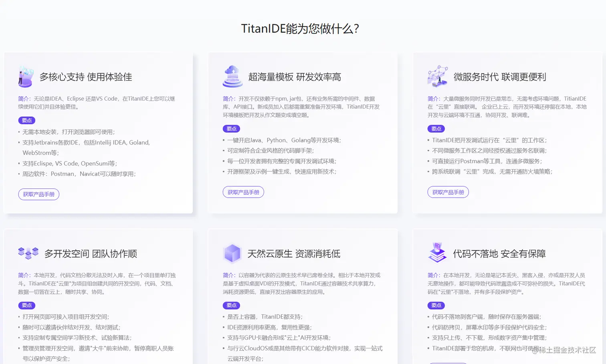Get product manual in 微服务时代 card

[x=448, y=192]
